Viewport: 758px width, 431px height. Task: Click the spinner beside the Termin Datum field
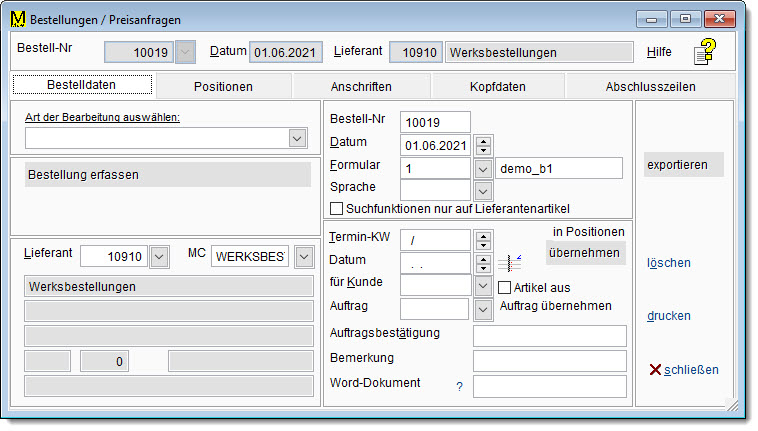tap(484, 263)
